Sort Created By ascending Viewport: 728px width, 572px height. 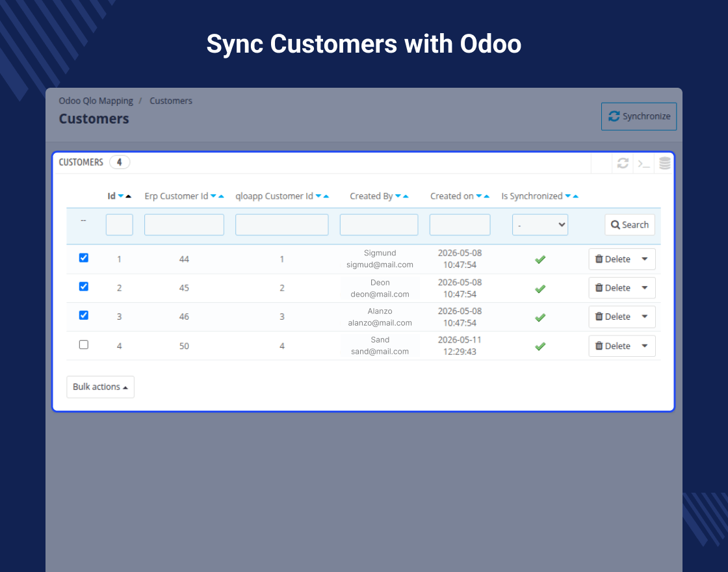406,196
